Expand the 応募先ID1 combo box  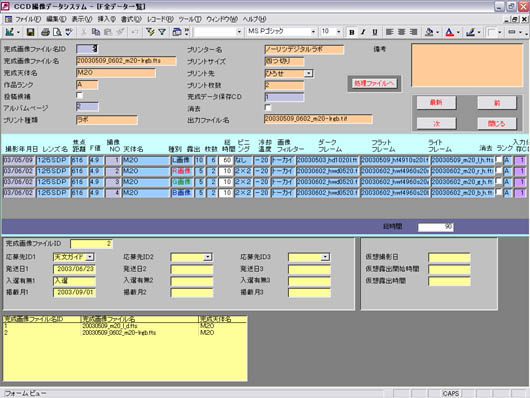click(x=90, y=257)
